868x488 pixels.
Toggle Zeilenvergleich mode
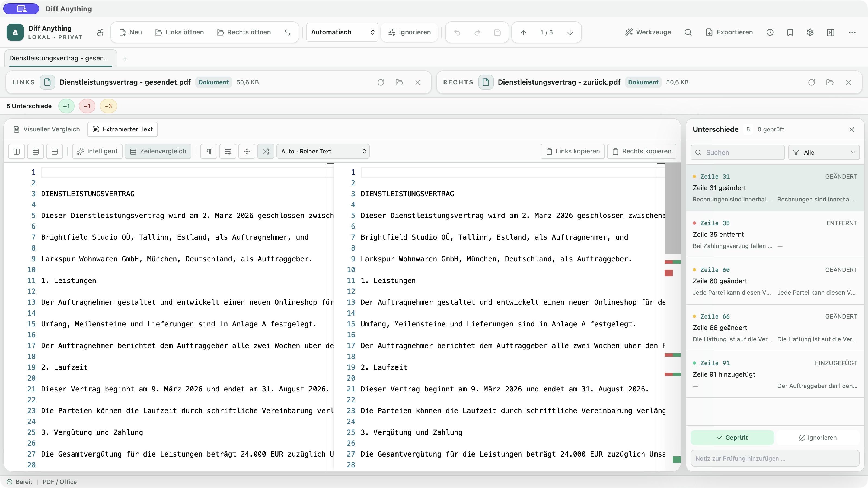pos(158,152)
